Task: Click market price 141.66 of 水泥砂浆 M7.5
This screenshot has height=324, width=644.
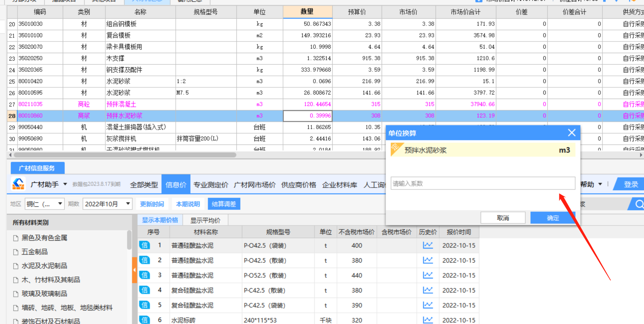Action: point(408,93)
